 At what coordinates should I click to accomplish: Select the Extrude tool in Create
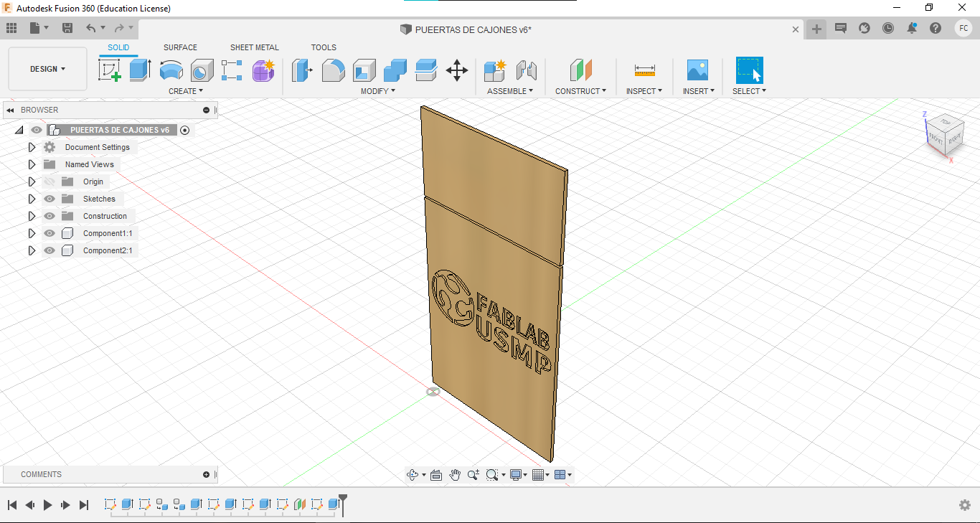pyautogui.click(x=140, y=70)
